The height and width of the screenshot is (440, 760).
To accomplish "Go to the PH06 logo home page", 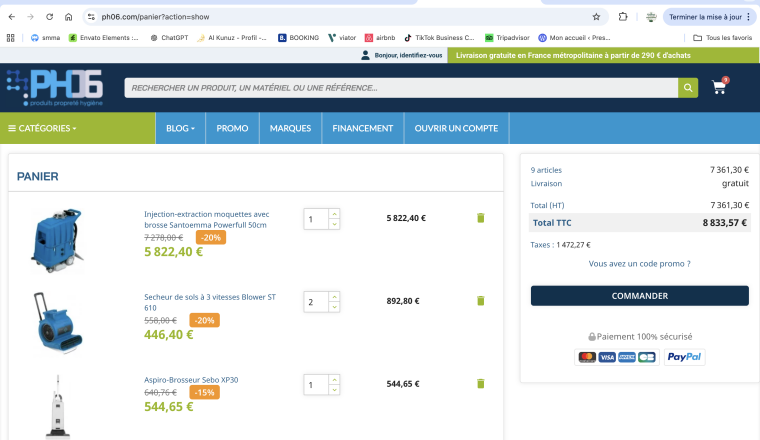I will coord(55,87).
